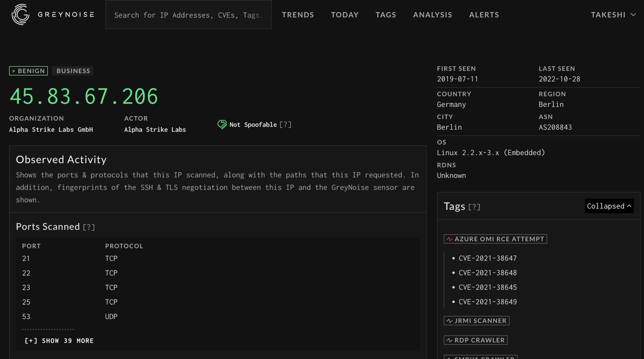
Task: Click the chevron next to Collapsed label
Action: click(x=629, y=206)
